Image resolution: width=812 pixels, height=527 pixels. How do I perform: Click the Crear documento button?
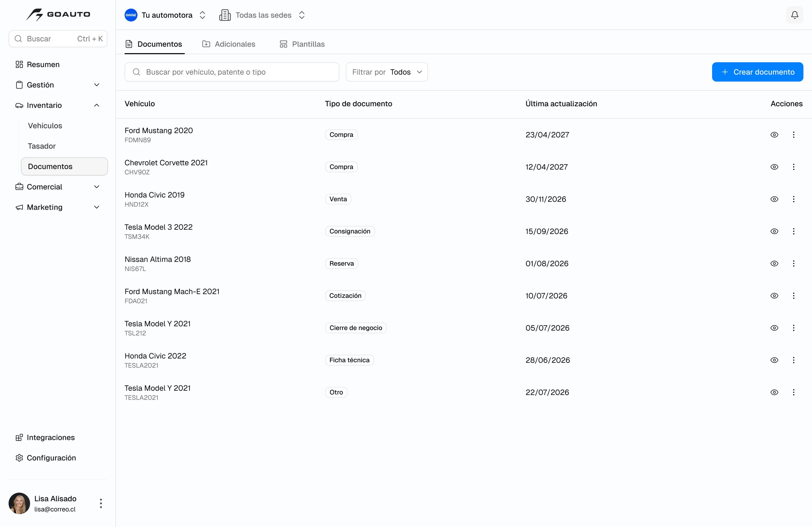pyautogui.click(x=757, y=72)
